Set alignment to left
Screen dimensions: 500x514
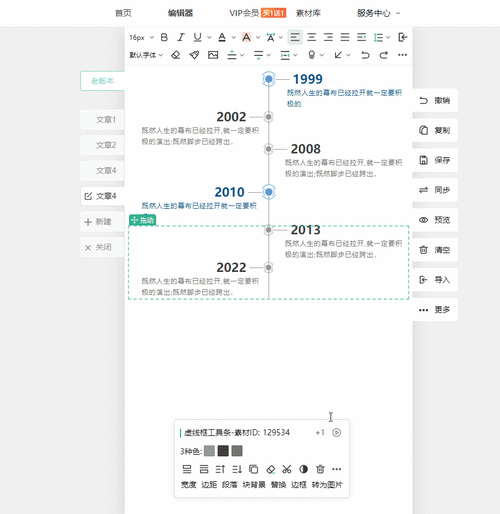(295, 37)
